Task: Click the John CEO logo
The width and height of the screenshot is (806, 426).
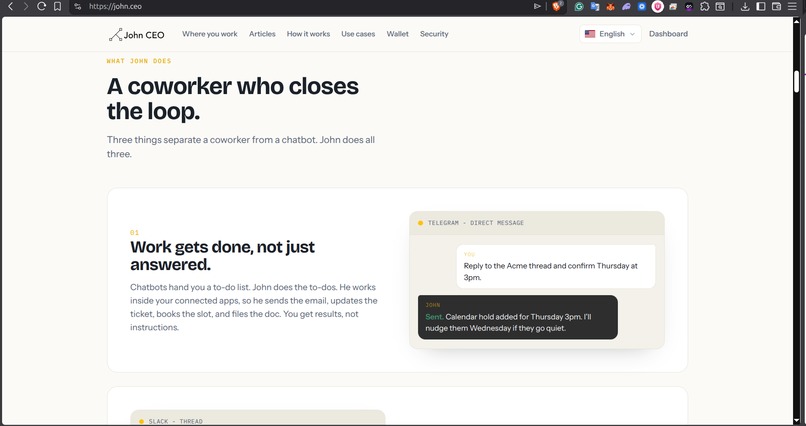Action: point(137,34)
